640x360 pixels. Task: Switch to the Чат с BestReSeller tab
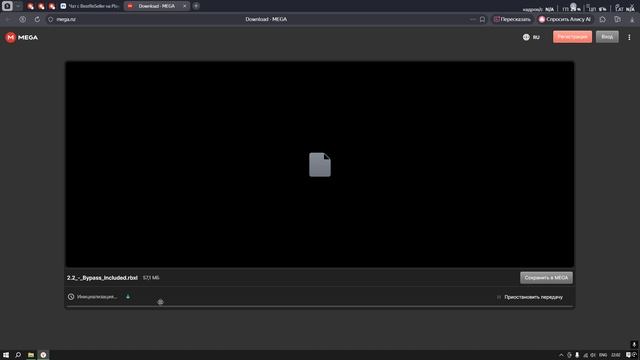[x=90, y=6]
